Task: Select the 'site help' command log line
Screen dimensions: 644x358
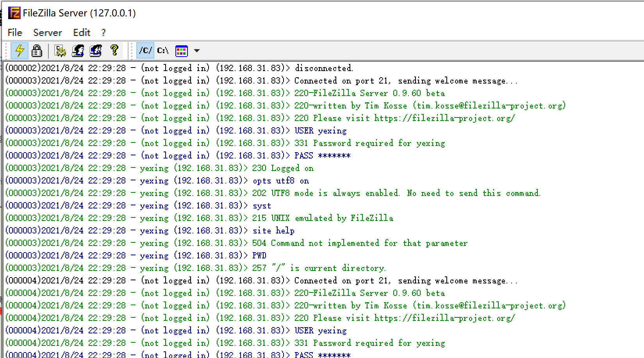Action: coord(150,230)
